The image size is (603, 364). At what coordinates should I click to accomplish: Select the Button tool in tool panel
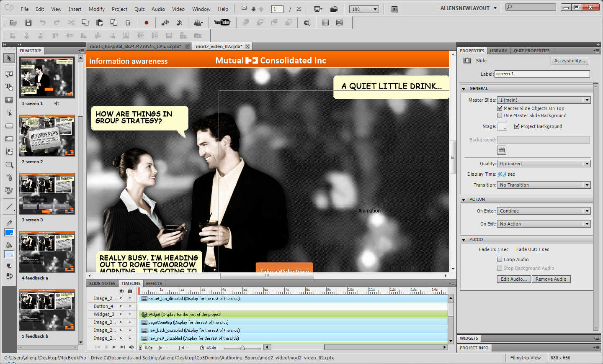click(9, 126)
